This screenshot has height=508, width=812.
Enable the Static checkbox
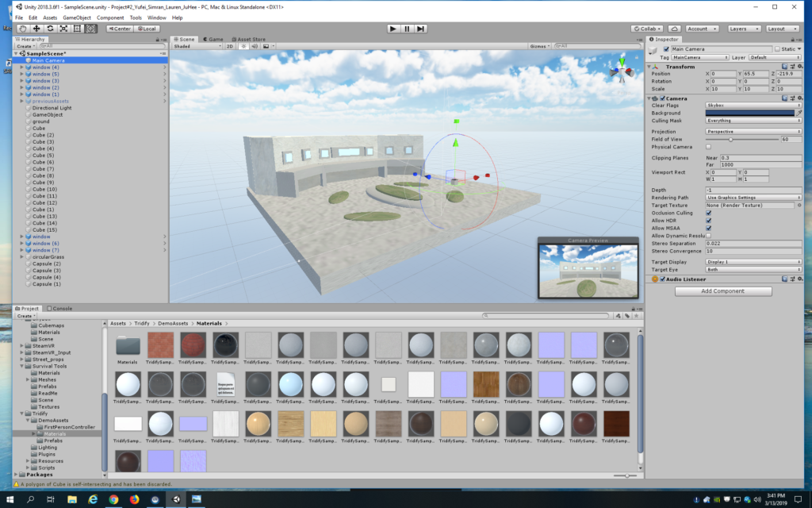coord(777,48)
